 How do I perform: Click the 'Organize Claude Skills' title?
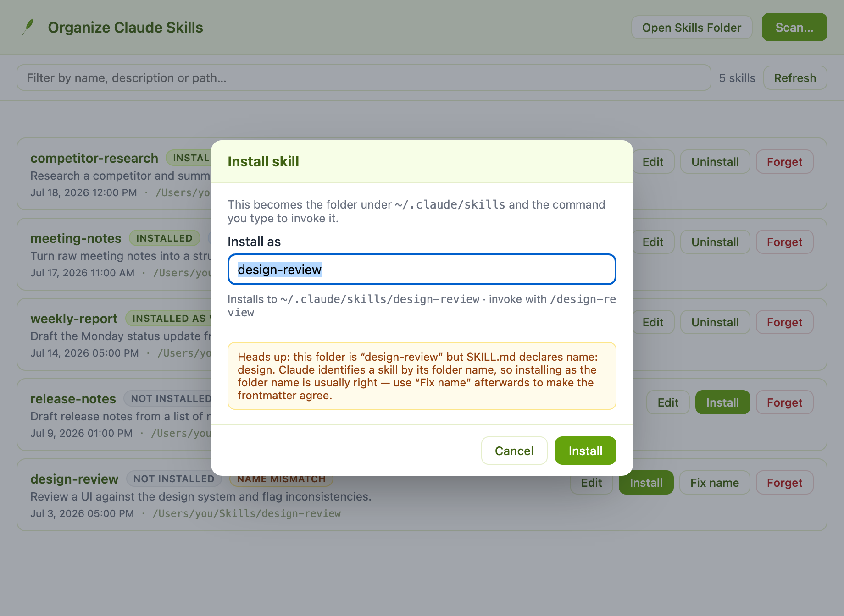[125, 27]
